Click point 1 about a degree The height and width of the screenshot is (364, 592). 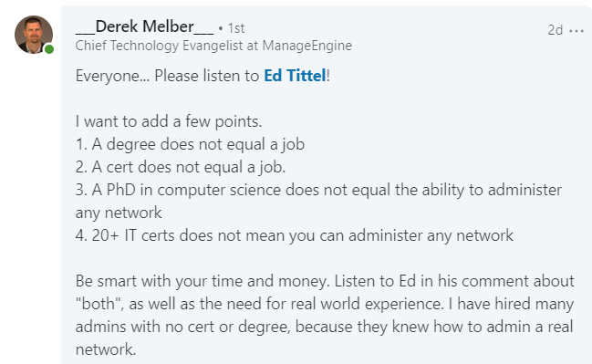coord(190,145)
